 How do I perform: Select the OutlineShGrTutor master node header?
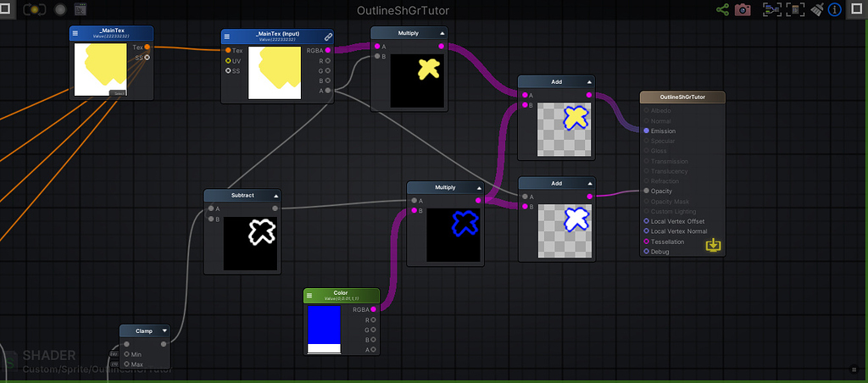click(682, 97)
